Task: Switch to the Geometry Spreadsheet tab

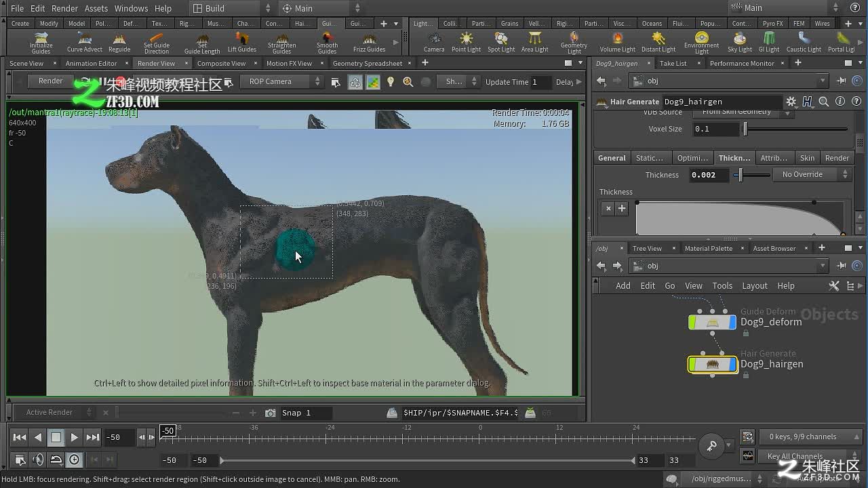Action: [368, 63]
